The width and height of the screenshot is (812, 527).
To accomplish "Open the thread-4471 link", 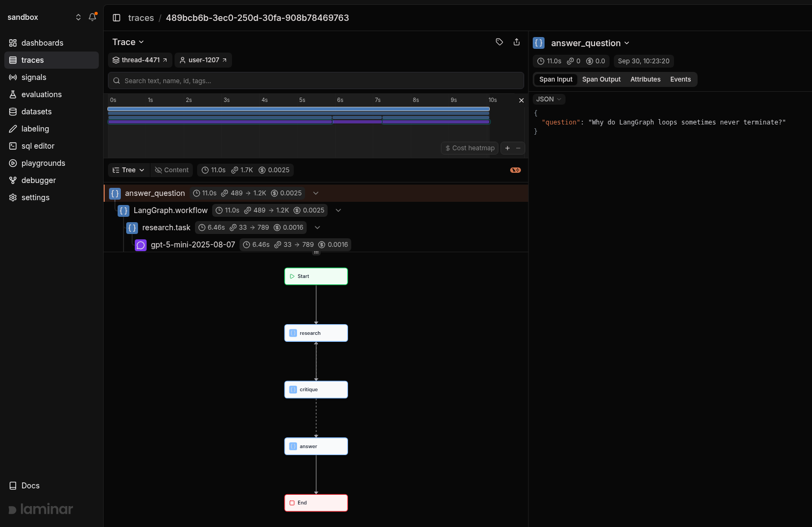I will click(x=140, y=60).
